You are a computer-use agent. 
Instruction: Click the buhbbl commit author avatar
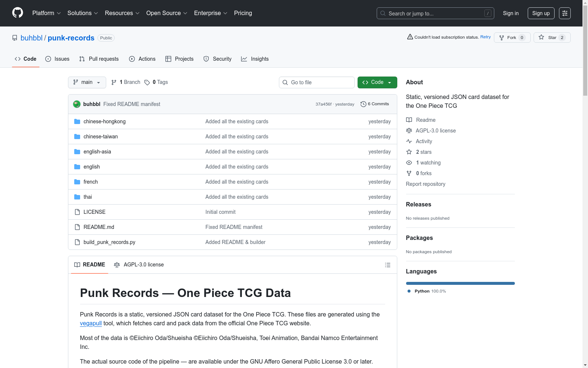77,104
